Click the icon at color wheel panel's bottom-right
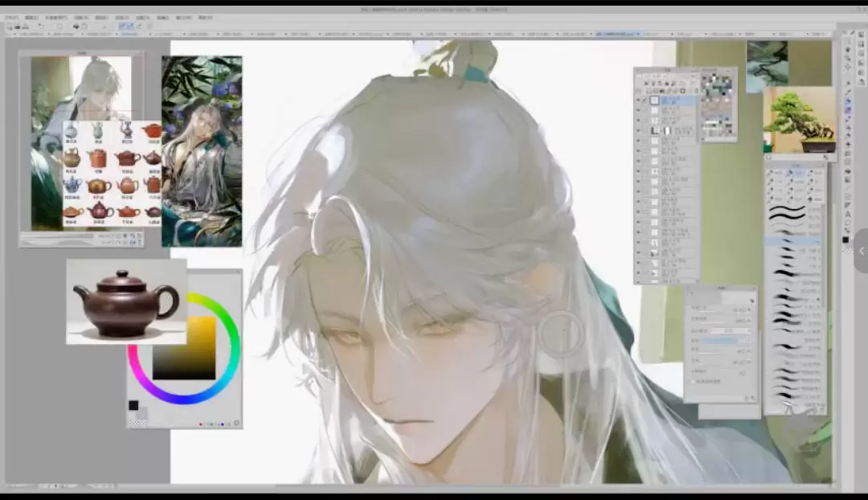868x500 pixels. click(236, 423)
